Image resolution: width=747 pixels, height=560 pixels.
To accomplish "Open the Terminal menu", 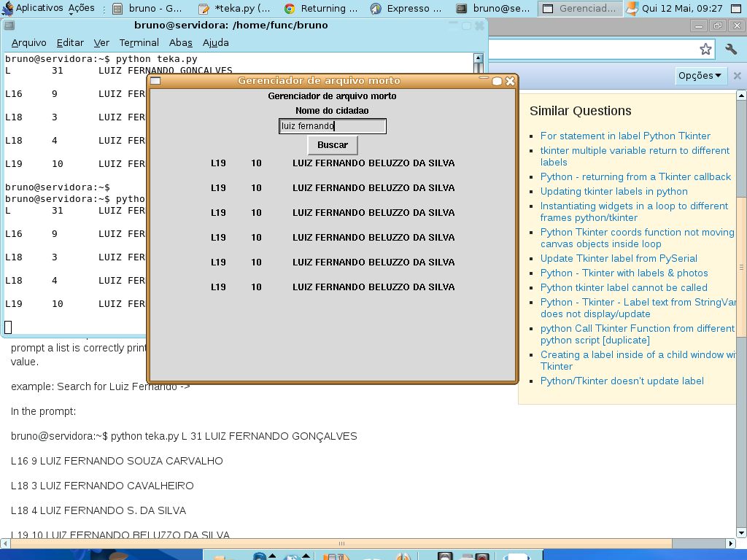I will 139,43.
